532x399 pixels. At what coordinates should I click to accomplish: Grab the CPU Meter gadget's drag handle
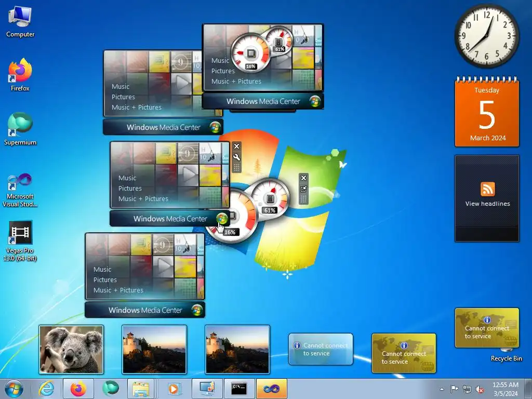pyautogui.click(x=303, y=199)
